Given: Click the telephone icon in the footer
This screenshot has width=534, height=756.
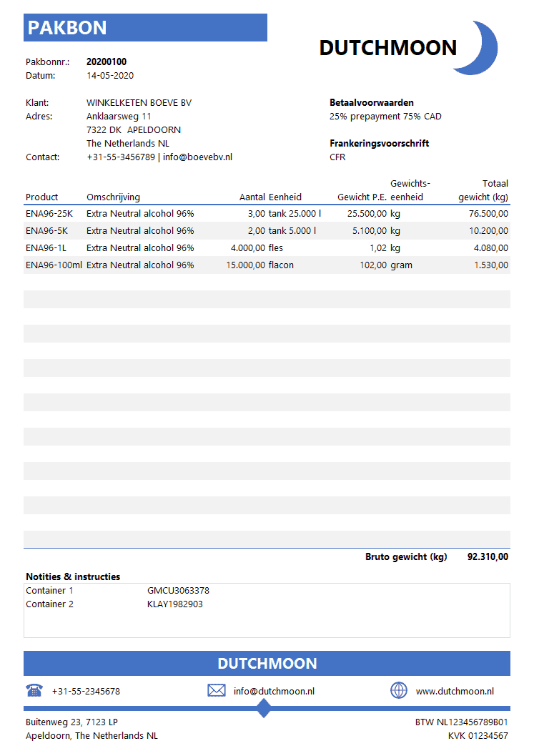Looking at the screenshot, I should [x=34, y=691].
